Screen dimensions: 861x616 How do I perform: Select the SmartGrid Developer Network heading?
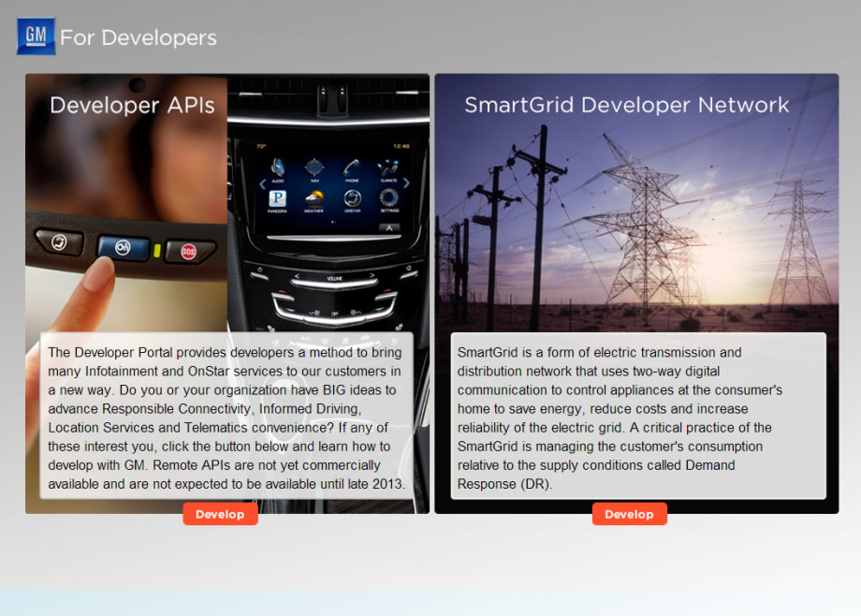click(x=626, y=105)
